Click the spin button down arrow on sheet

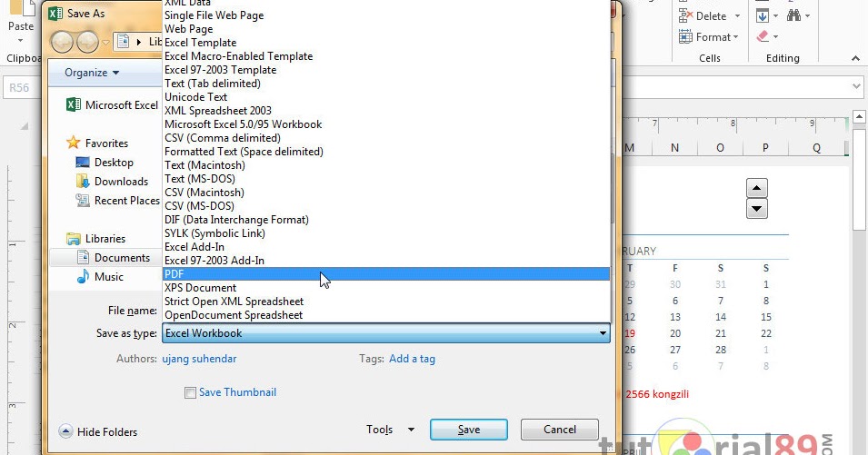coord(757,209)
